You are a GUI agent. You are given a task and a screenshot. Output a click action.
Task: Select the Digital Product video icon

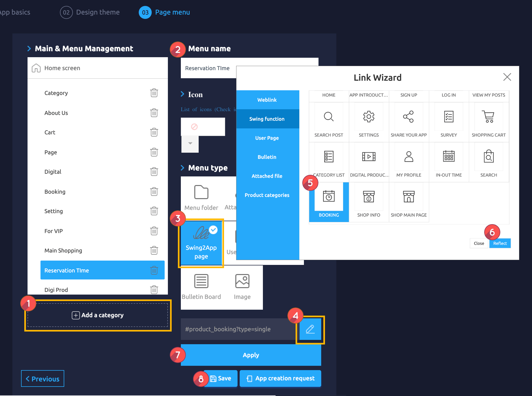tap(368, 157)
